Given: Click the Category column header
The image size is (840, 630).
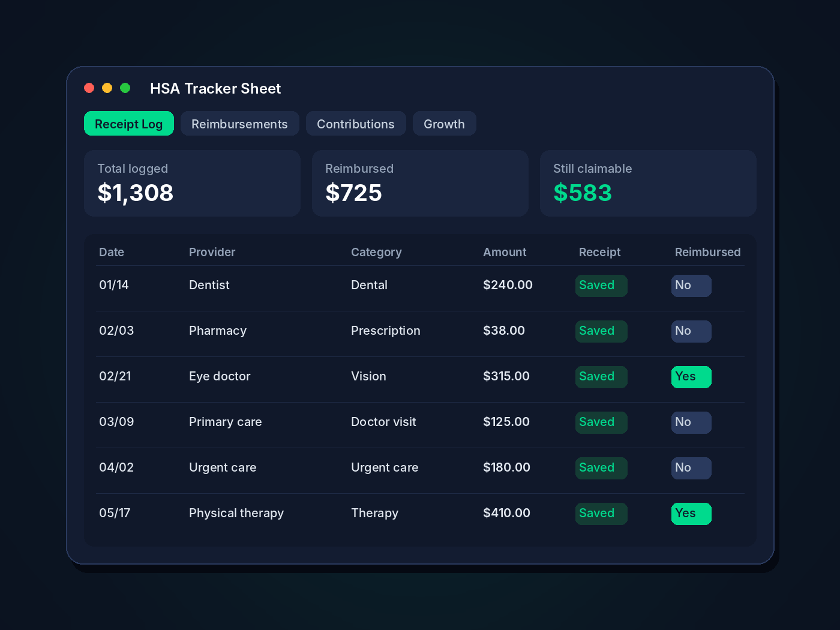Looking at the screenshot, I should 376,252.
